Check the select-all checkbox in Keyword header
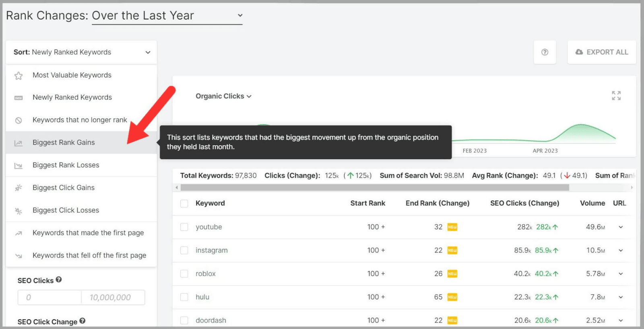 click(x=184, y=204)
